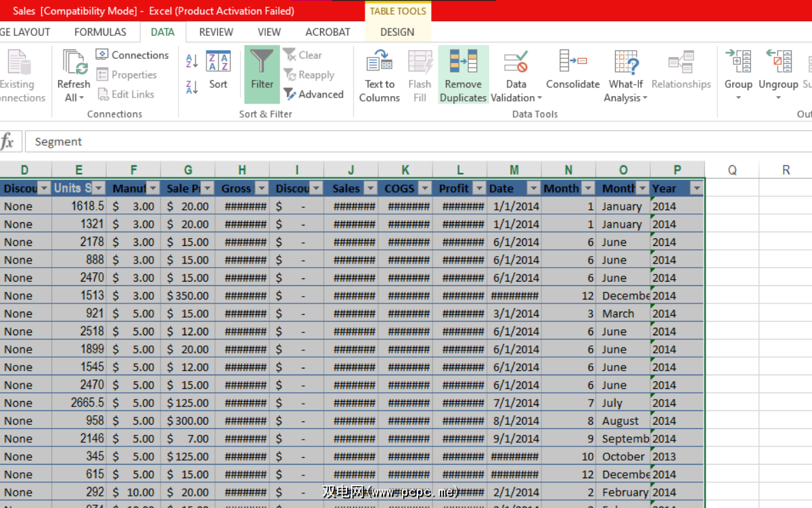Expand the Date column filter dropdown
The image size is (812, 508).
coord(533,189)
